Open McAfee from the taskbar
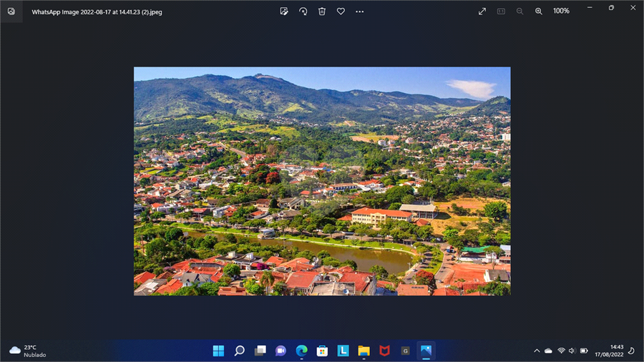644x362 pixels. pyautogui.click(x=384, y=351)
